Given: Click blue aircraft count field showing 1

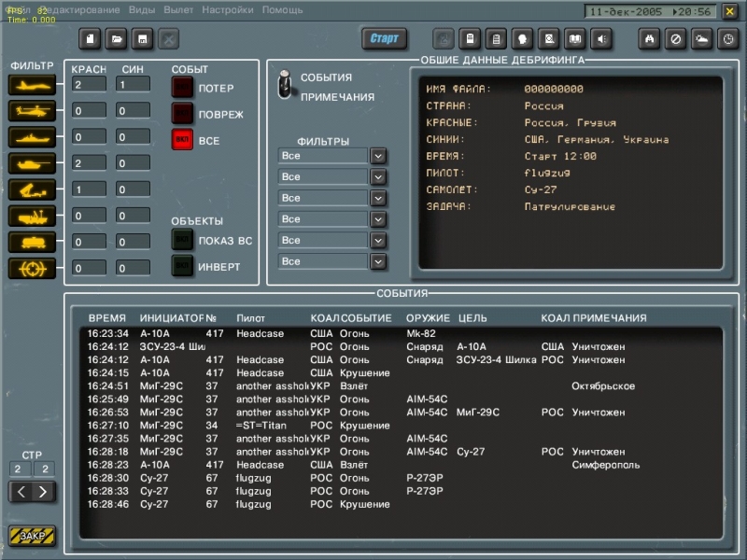Looking at the screenshot, I should [x=133, y=85].
